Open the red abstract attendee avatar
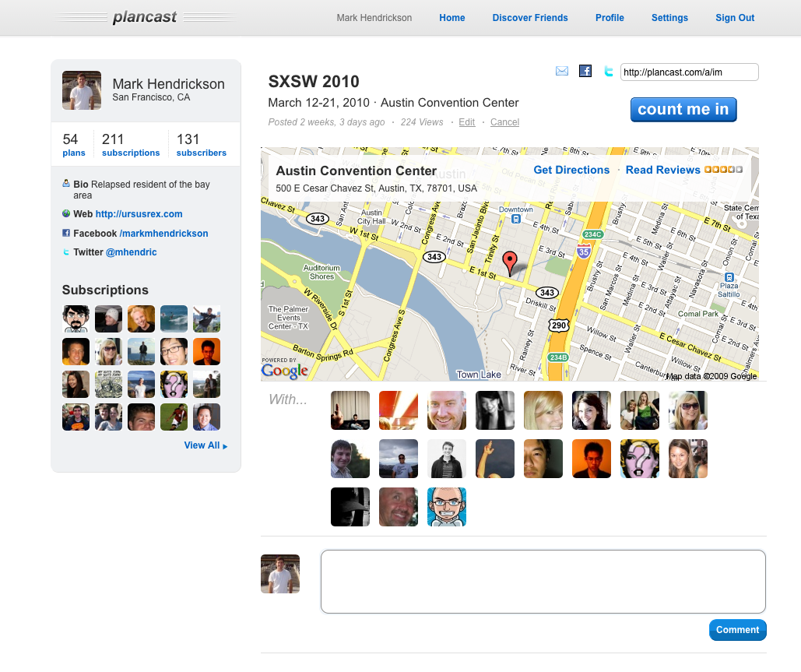 point(399,410)
